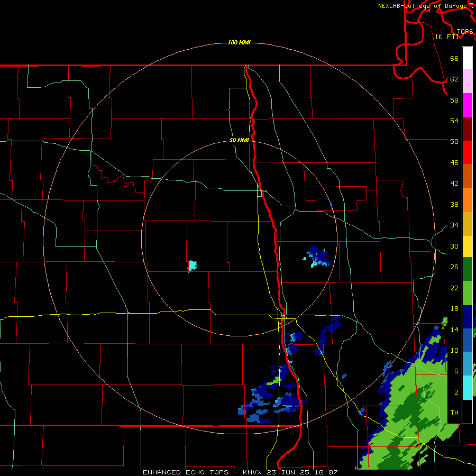Click the legend value 34

click(454, 225)
